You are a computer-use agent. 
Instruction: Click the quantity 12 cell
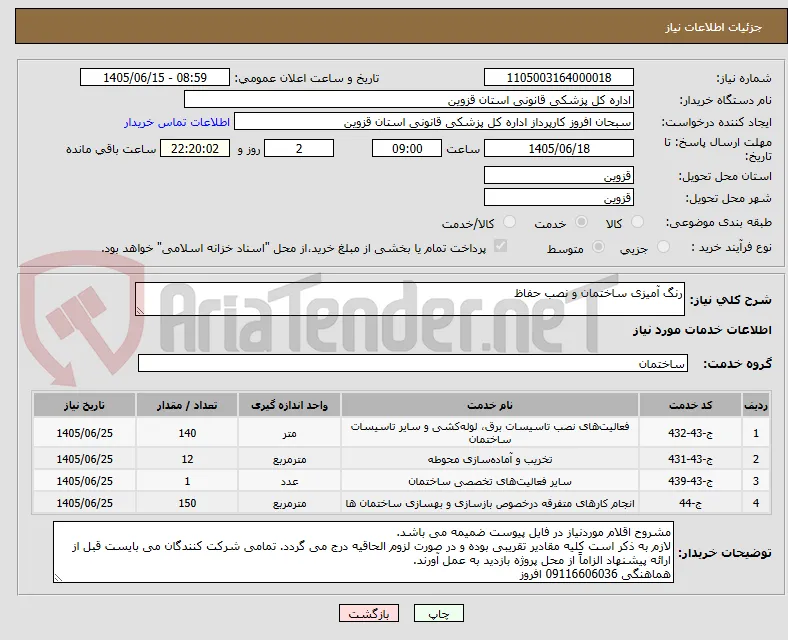[187, 459]
